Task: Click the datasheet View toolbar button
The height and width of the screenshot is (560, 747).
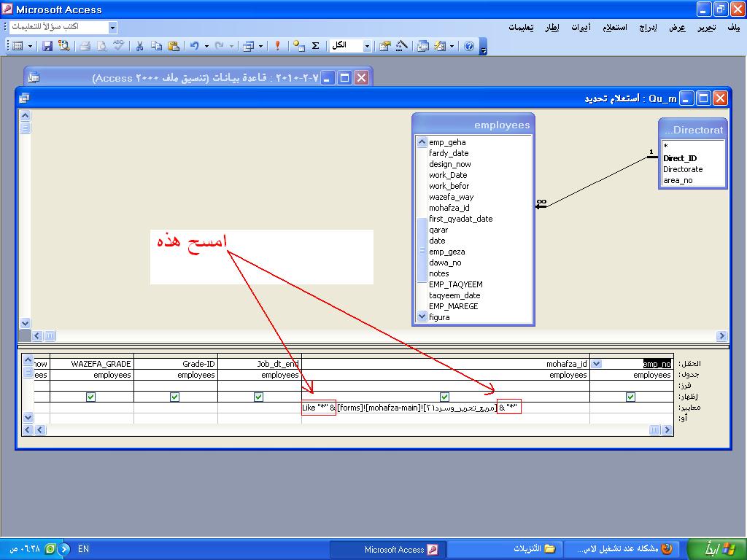Action: tap(18, 46)
